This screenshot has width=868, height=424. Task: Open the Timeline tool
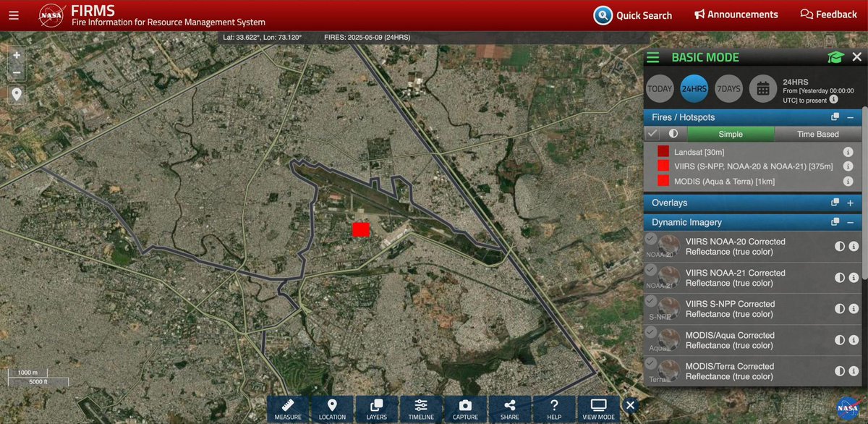pos(421,410)
